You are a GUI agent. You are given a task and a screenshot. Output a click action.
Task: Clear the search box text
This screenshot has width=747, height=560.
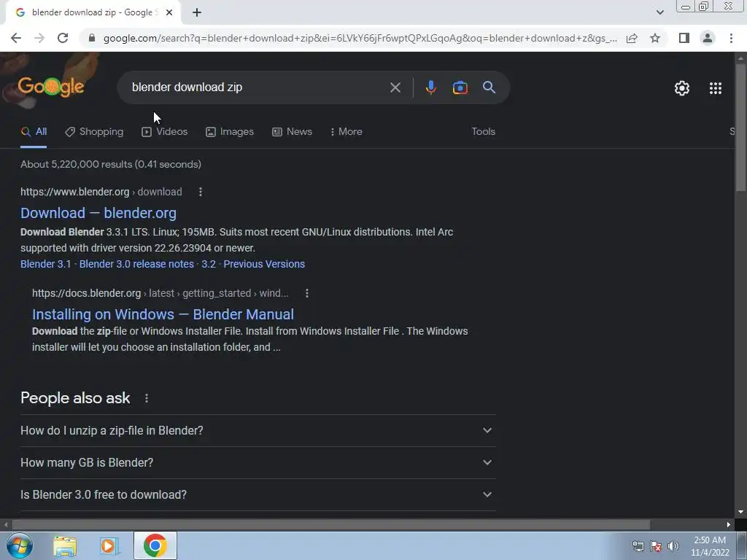(395, 87)
